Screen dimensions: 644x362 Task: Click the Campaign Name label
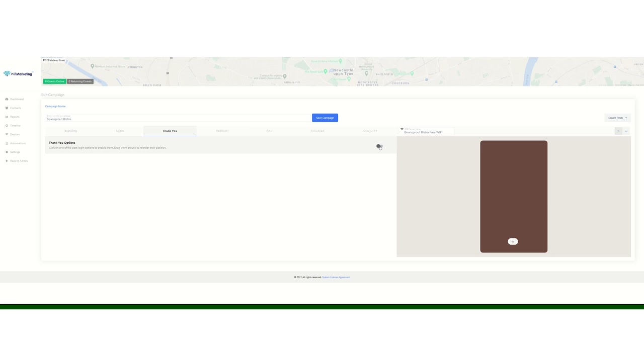[x=55, y=106]
